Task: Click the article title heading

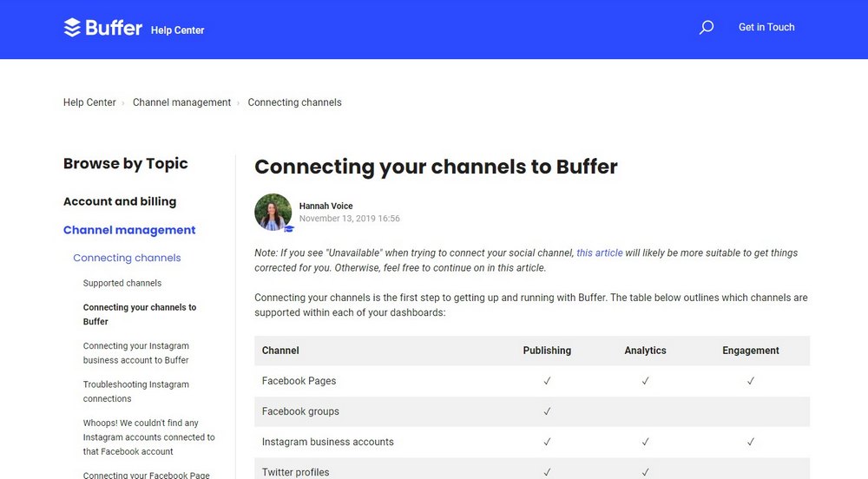Action: point(436,167)
